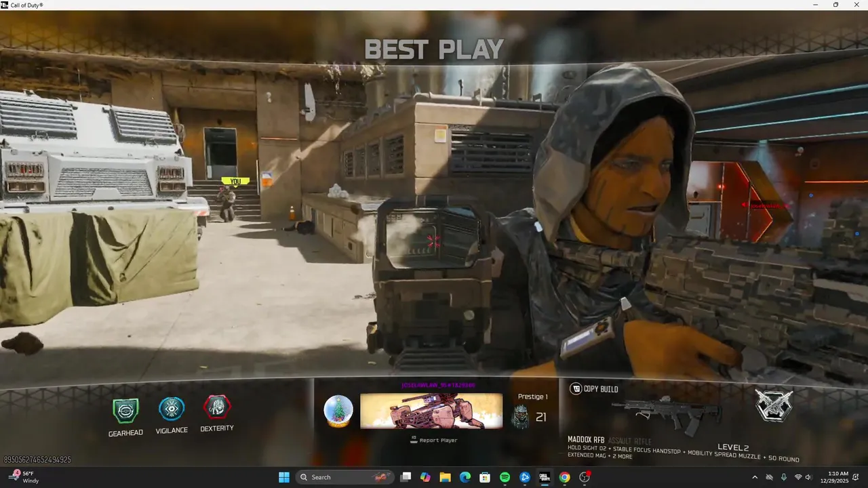
Task: Expand the hidden system tray icons
Action: coord(755,477)
